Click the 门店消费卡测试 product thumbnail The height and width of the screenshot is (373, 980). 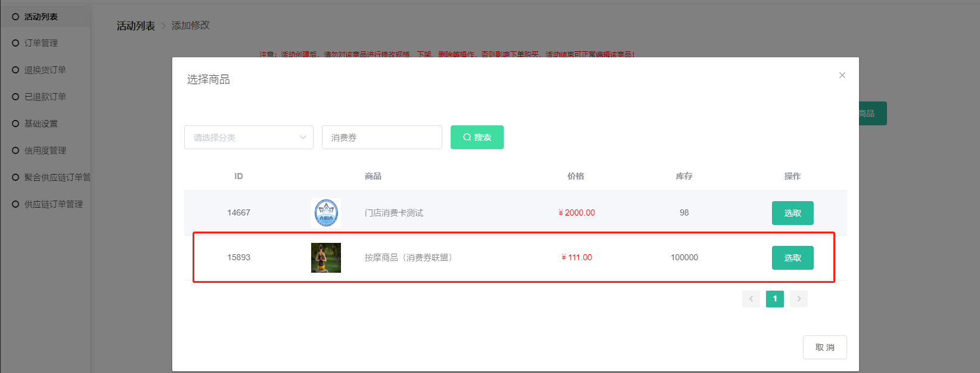pos(326,213)
